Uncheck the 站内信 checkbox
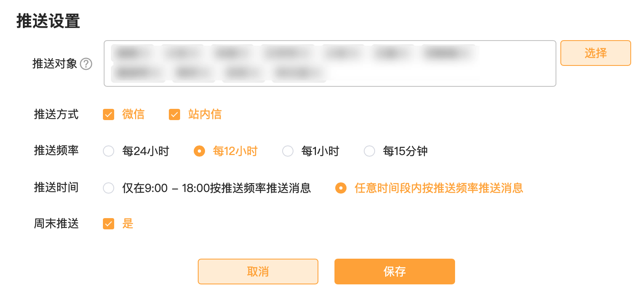Viewport: 644px width, 290px height. (x=174, y=114)
